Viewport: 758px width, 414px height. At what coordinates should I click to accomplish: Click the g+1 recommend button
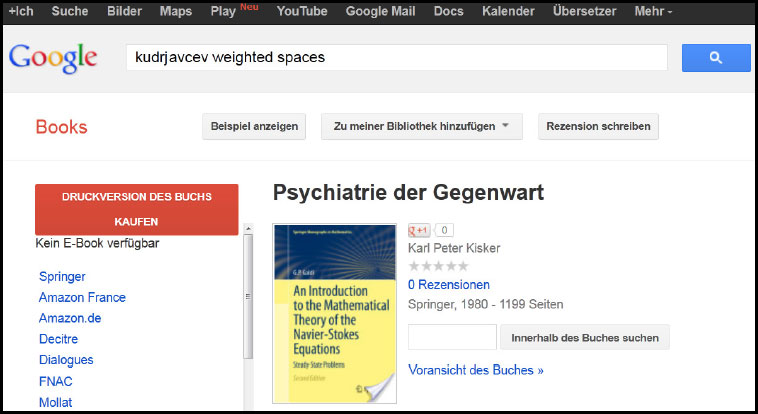click(x=419, y=230)
